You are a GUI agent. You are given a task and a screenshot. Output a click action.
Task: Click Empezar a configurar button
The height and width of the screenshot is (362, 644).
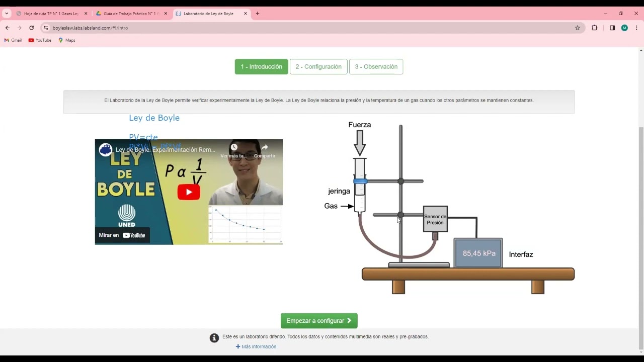coord(319,321)
